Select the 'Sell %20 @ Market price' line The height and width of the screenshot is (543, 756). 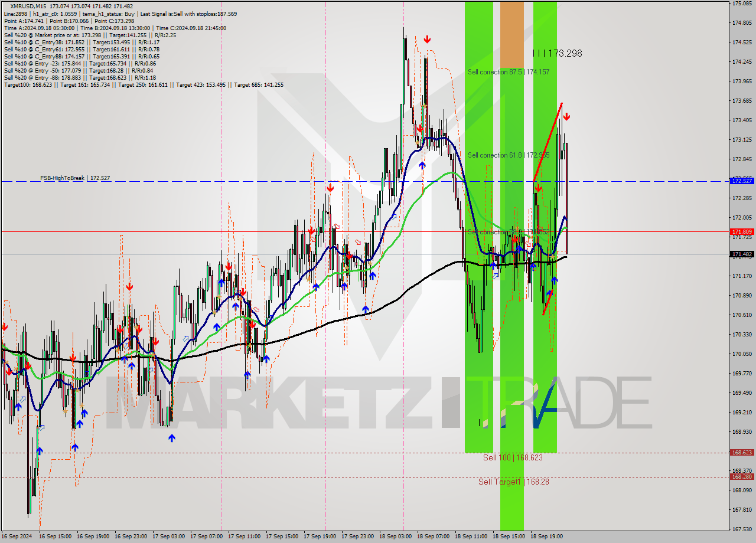click(x=90, y=35)
